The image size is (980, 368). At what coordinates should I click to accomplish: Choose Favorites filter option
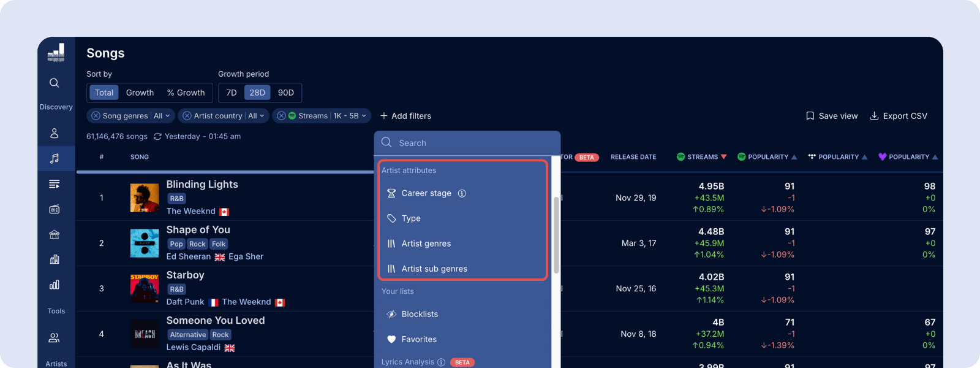click(462, 339)
